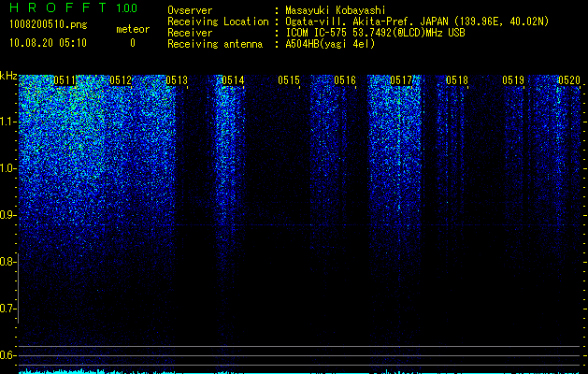This screenshot has height=374, width=588.
Task: Click the 0519 time marker
Action: coord(513,80)
